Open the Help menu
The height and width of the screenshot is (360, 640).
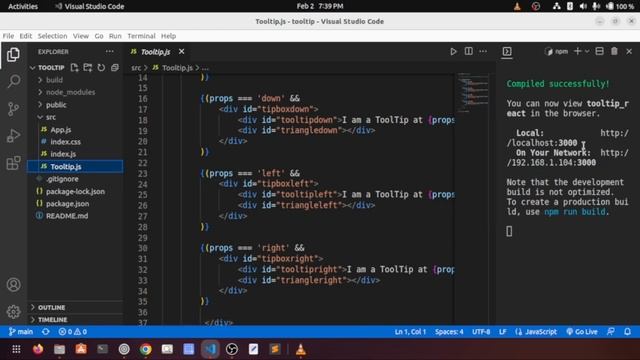(168, 36)
